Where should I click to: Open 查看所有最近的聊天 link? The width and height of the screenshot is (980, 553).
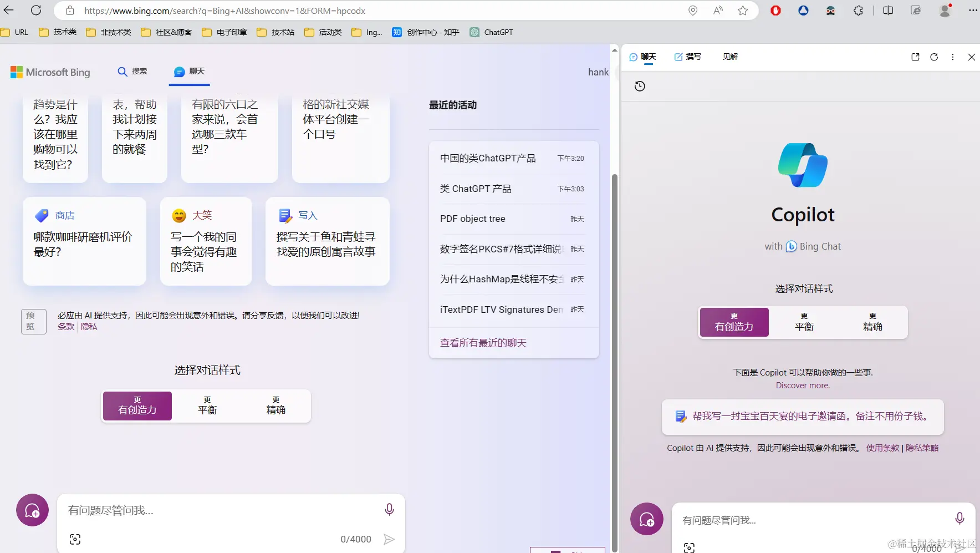pos(483,343)
